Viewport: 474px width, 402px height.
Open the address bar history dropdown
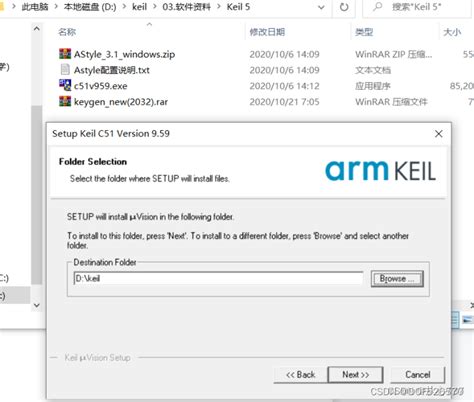[321, 7]
